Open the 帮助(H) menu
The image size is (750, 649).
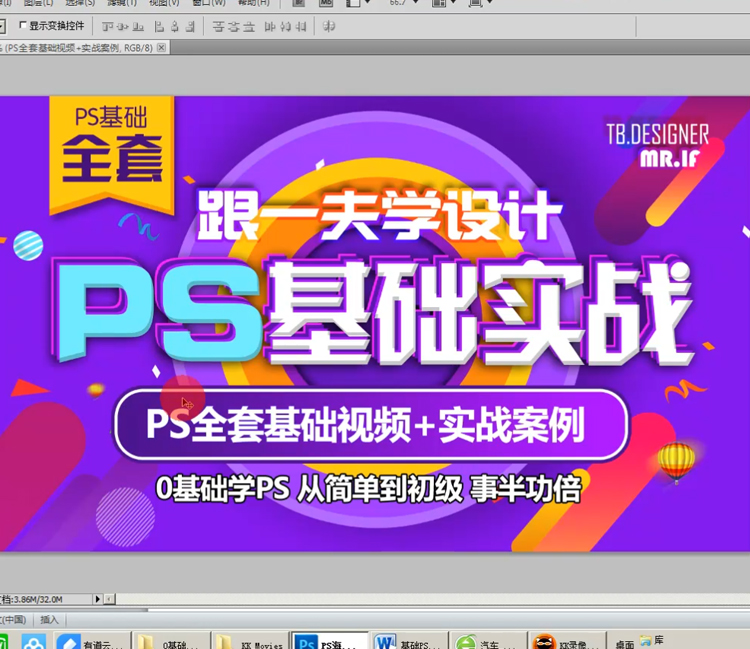coord(254,3)
